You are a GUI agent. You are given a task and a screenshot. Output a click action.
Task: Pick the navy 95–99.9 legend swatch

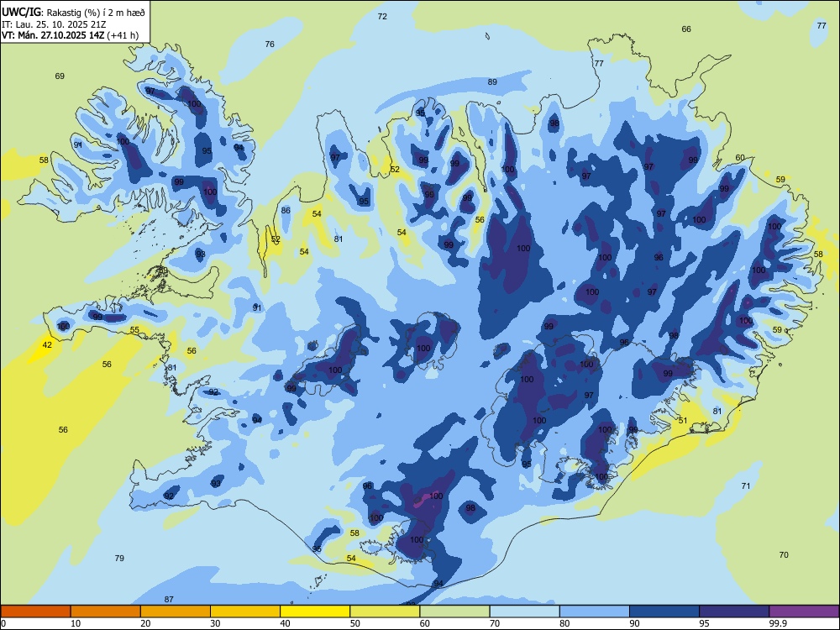734,612
